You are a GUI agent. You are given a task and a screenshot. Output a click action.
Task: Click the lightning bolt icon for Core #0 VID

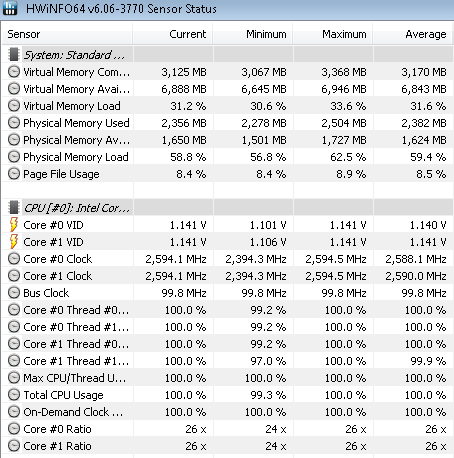click(14, 225)
